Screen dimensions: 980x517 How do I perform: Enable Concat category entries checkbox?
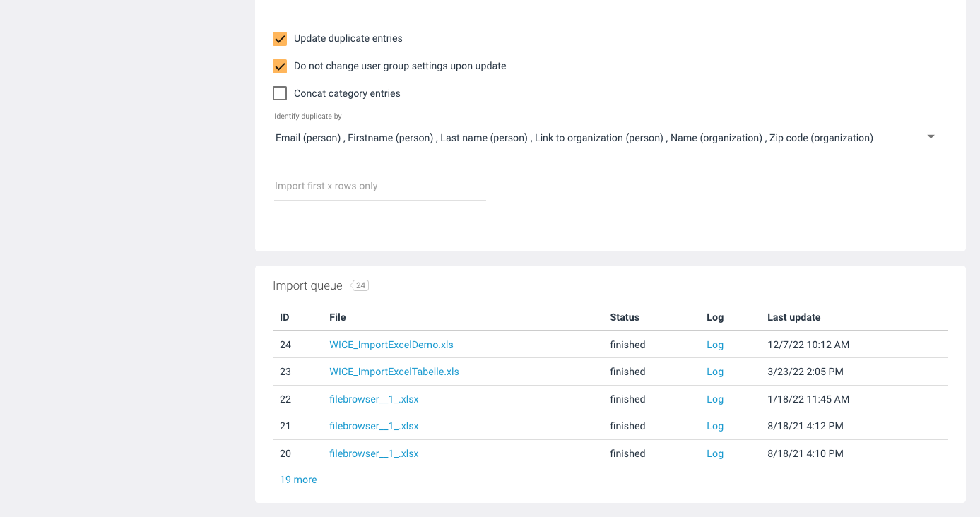(x=280, y=93)
